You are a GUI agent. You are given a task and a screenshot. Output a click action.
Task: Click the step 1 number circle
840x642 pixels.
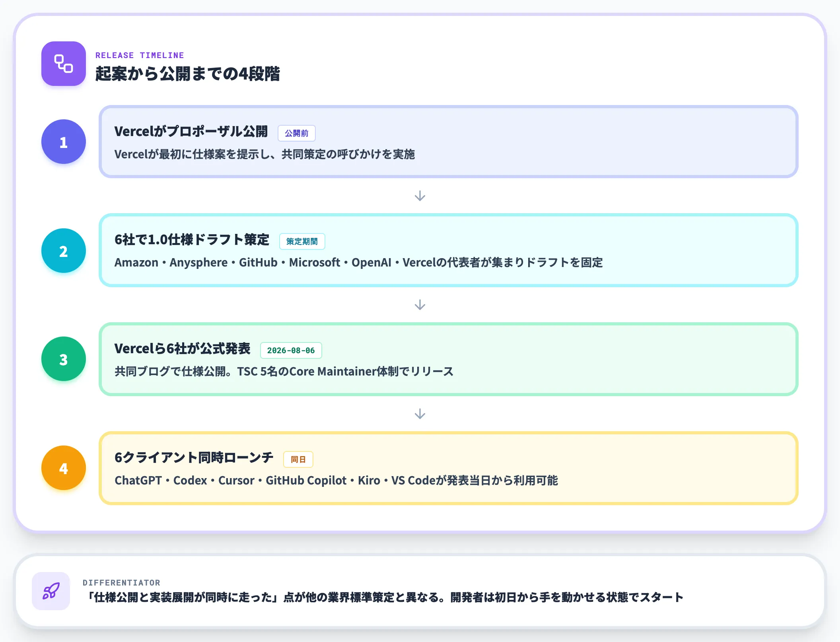coord(64,142)
